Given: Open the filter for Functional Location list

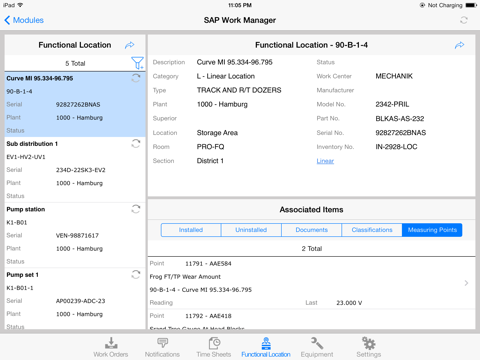Looking at the screenshot, I should [137, 63].
